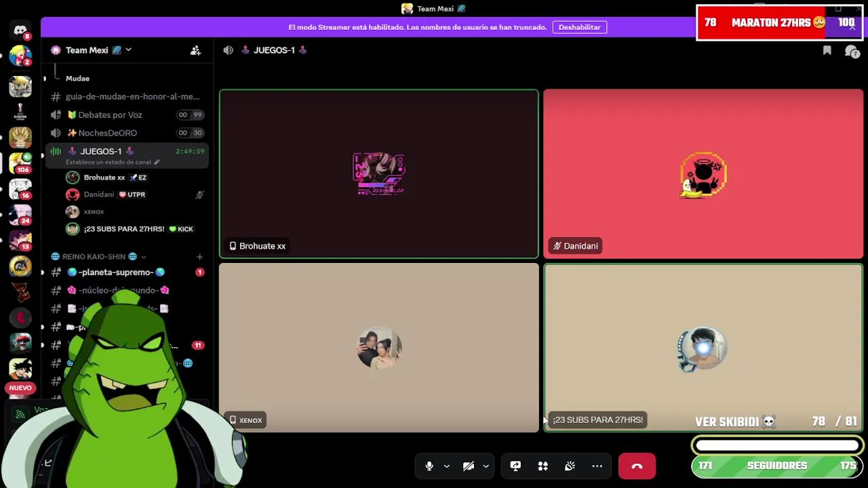Image resolution: width=868 pixels, height=488 pixels.
Task: Click the Brohuate xx name label on tile
Action: 258,246
